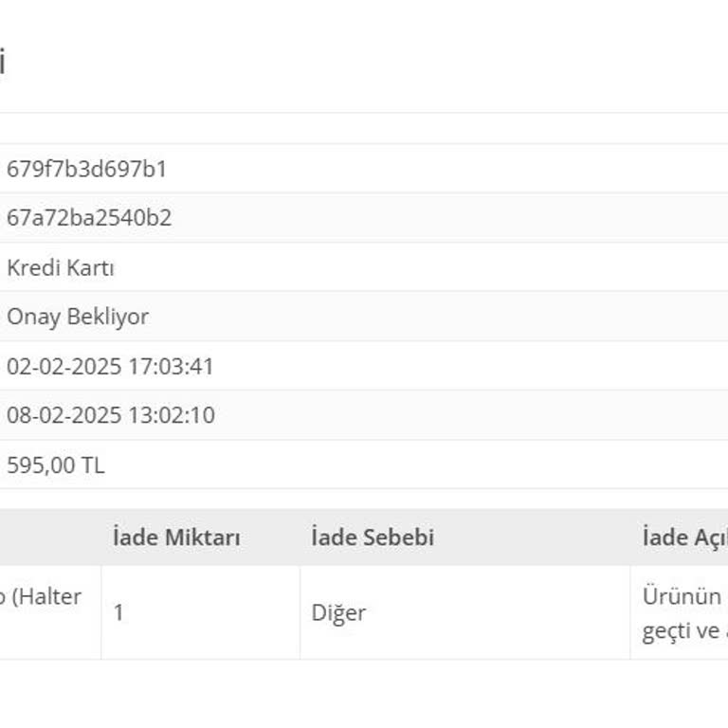Click the 595,00 TL amount
This screenshot has width=728, height=728.
56,465
